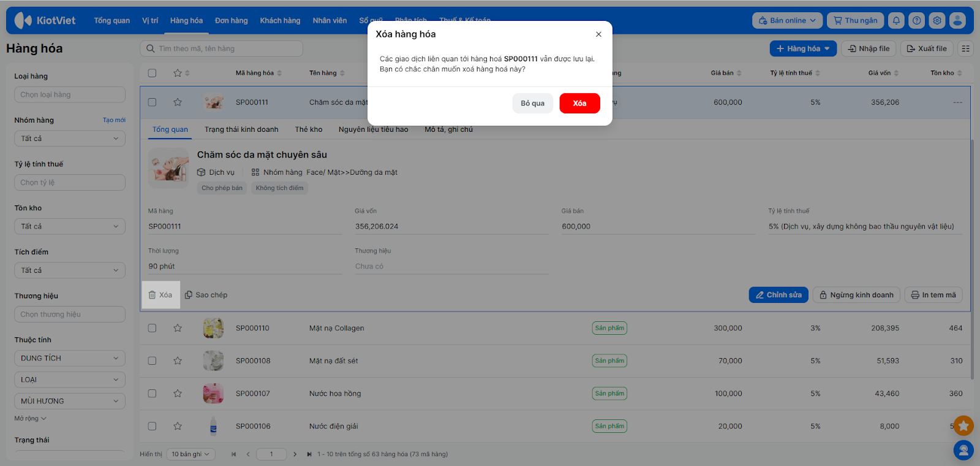This screenshot has width=980, height=466.
Task: Star the SP000111 product row
Action: [178, 102]
